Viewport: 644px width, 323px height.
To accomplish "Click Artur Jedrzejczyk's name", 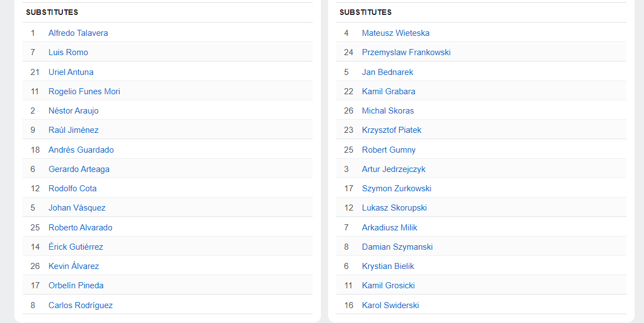I will pos(394,169).
